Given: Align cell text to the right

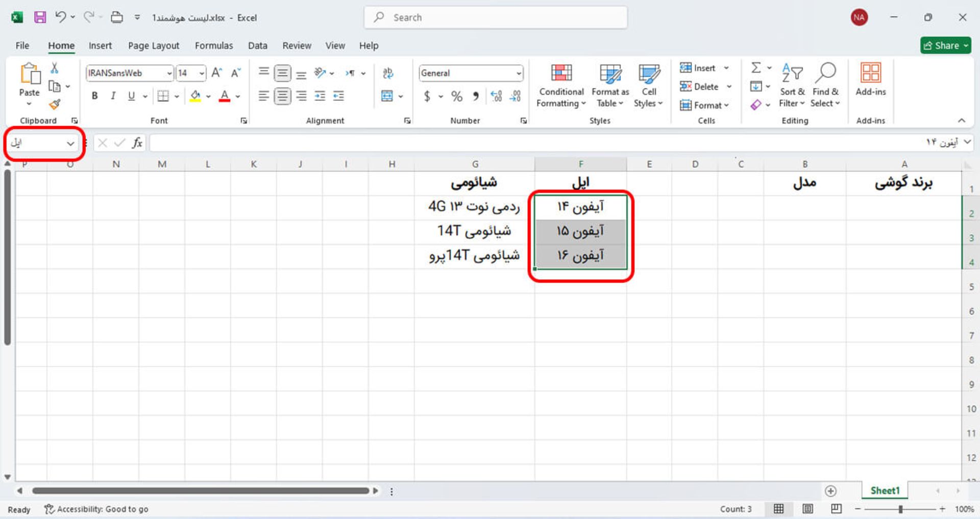Looking at the screenshot, I should pos(301,96).
